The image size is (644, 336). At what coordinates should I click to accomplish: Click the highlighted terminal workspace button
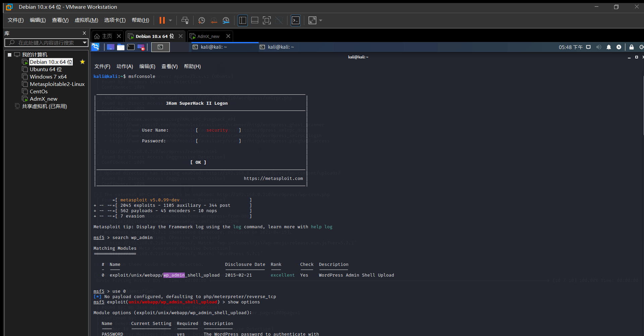(160, 47)
